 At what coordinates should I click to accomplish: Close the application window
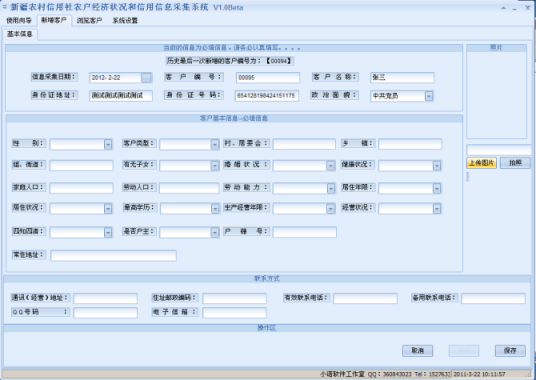[x=528, y=8]
